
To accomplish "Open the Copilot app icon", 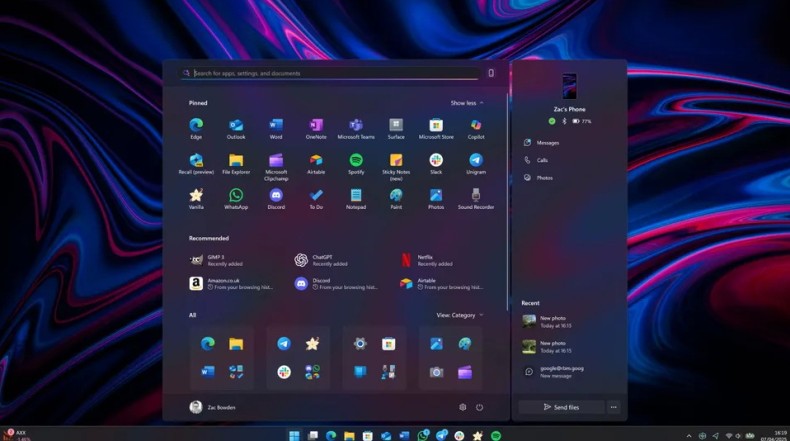I will 476,126.
